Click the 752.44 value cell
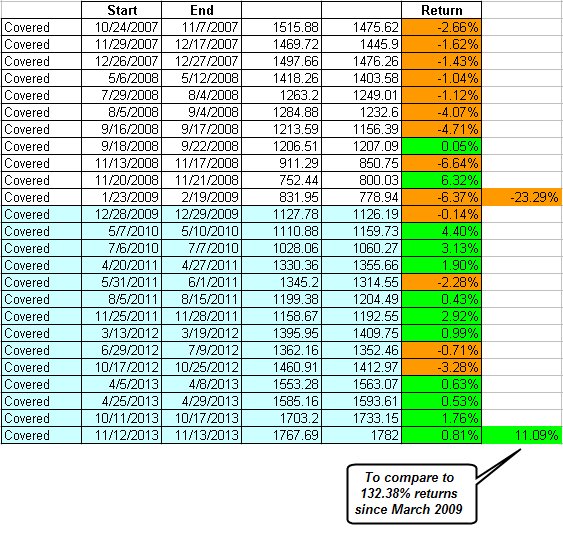This screenshot has height=543, width=563. pyautogui.click(x=282, y=180)
